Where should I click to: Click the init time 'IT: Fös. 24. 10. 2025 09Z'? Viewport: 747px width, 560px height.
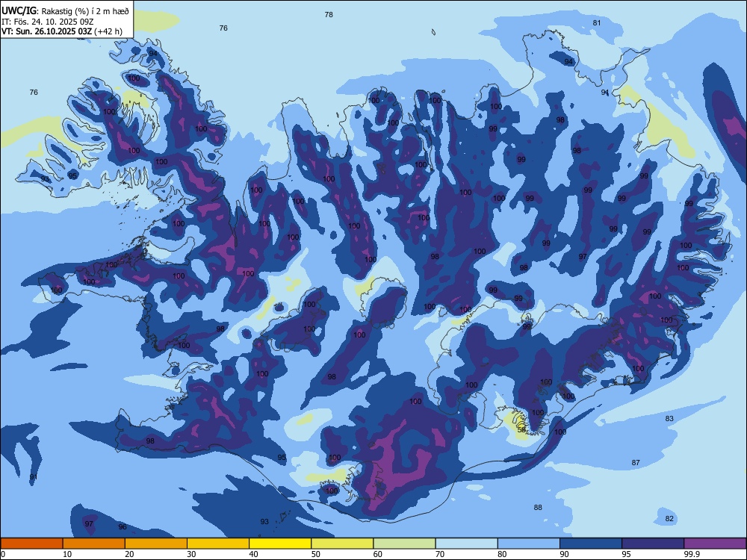[48, 22]
